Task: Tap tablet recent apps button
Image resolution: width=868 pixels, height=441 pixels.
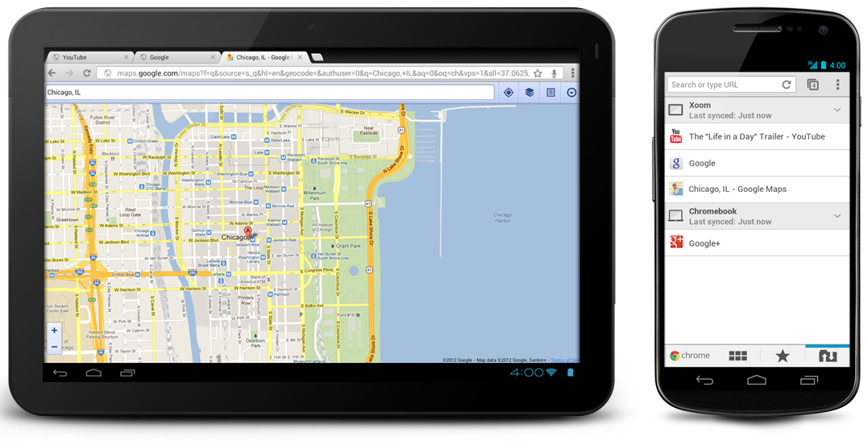Action: pos(127,372)
